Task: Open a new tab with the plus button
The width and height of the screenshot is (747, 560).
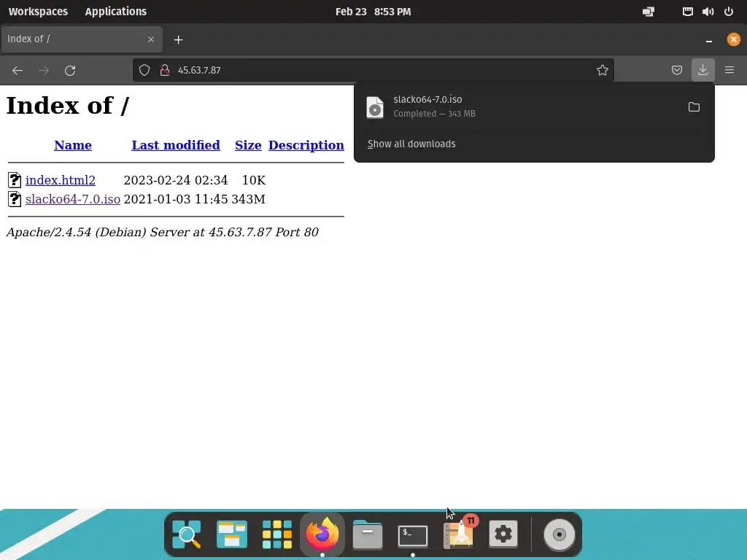Action: (178, 39)
